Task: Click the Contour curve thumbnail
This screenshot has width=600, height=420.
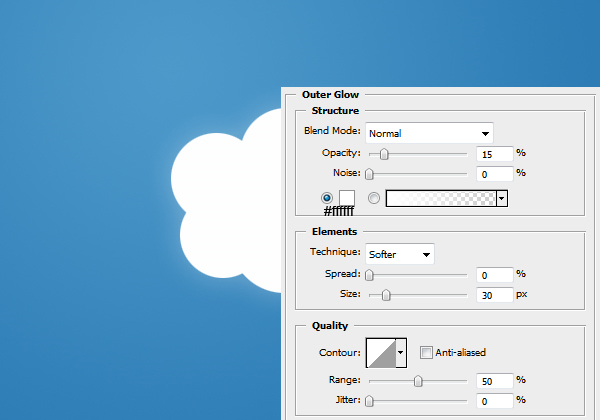Action: pyautogui.click(x=381, y=353)
